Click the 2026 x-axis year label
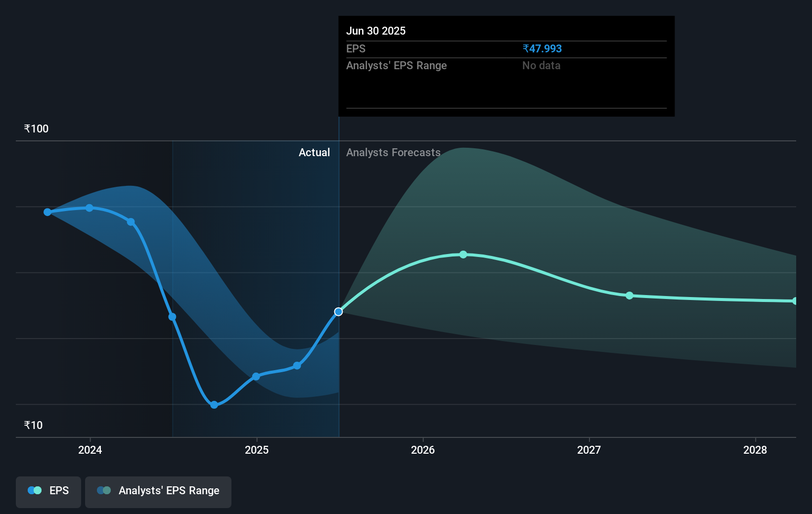This screenshot has width=812, height=514. (x=423, y=450)
